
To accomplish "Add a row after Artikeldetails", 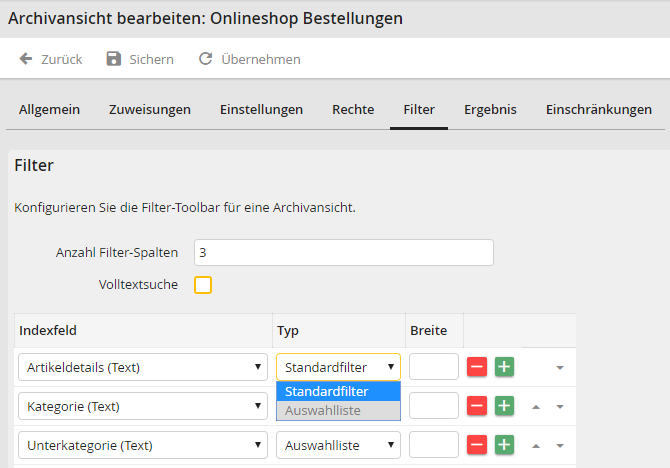I will [504, 367].
